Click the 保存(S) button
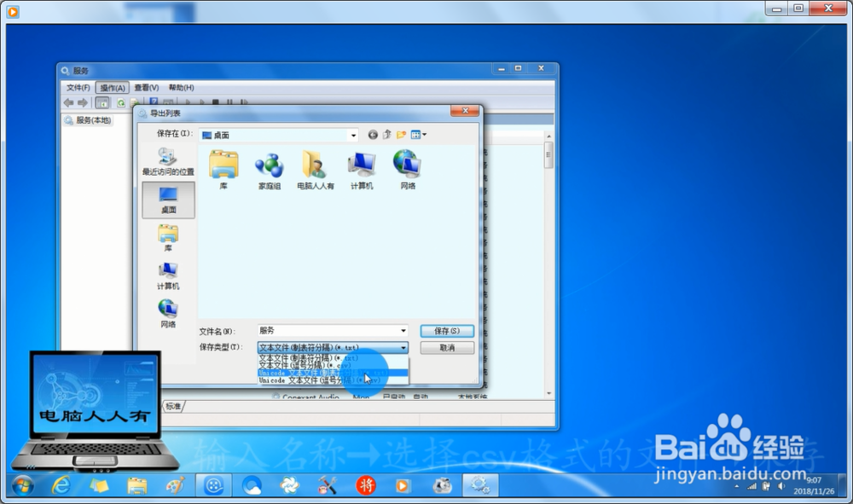 pyautogui.click(x=447, y=331)
